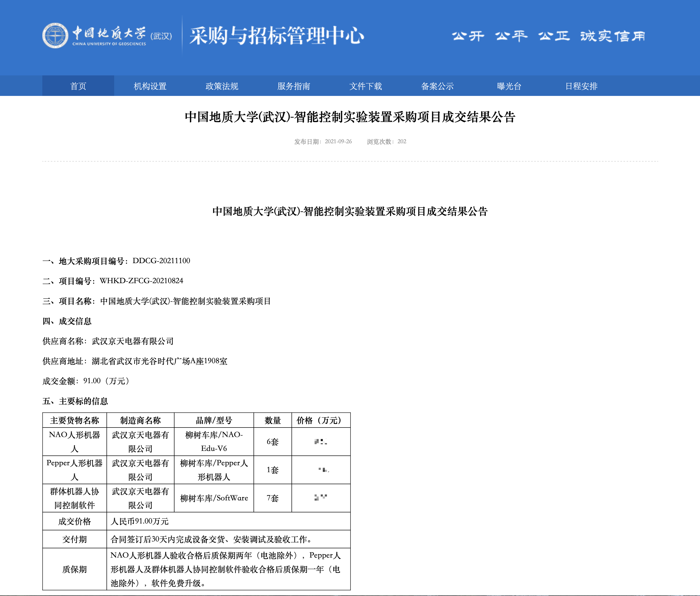Viewport: 700px width, 596px height.
Task: Click the centered bold heading 成交结果公告 in the article body
Action: [350, 211]
